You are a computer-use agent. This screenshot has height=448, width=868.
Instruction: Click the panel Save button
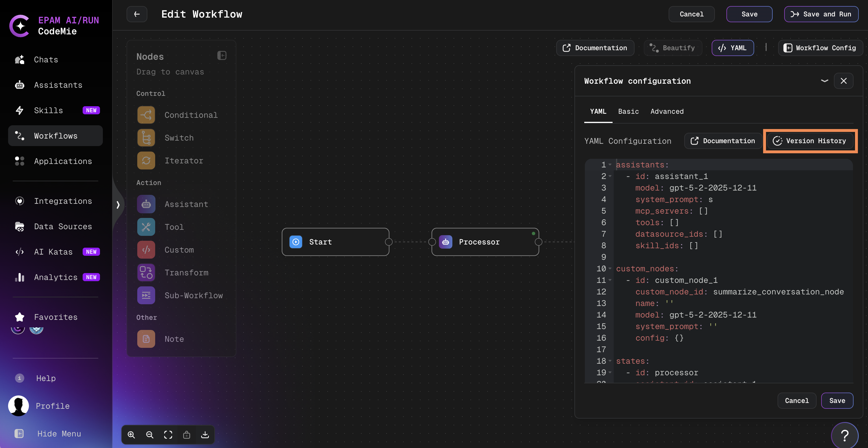(x=837, y=401)
